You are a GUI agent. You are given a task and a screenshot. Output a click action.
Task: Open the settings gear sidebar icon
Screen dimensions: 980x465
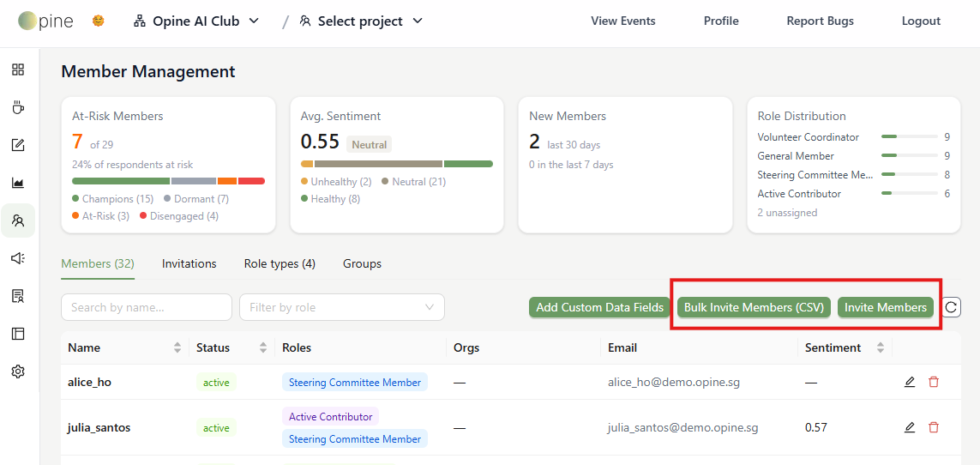coord(18,371)
